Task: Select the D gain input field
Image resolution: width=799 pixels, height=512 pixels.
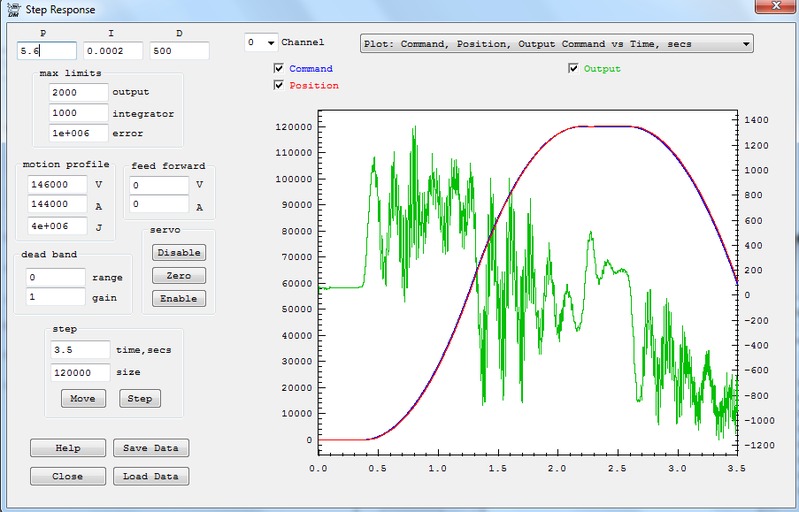Action: click(x=179, y=50)
